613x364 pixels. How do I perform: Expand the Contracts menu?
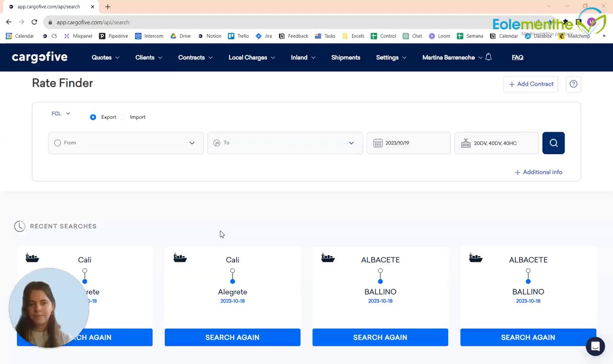pos(195,57)
